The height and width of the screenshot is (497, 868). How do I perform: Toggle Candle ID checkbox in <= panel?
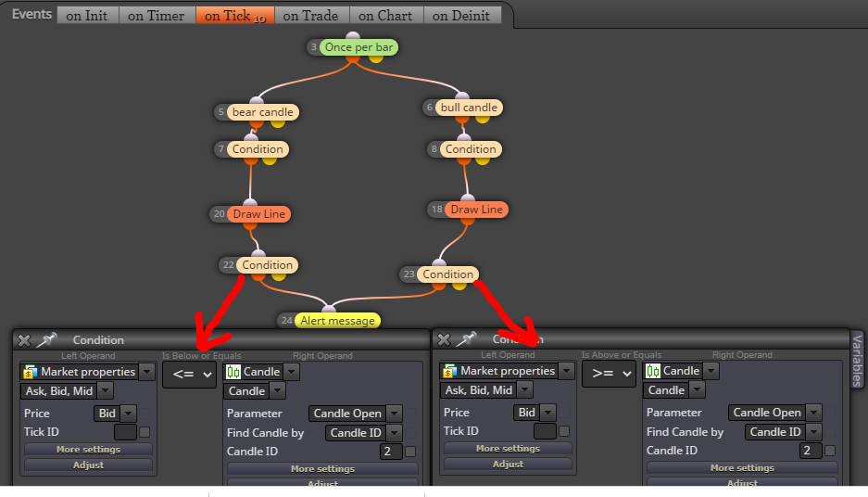point(410,452)
